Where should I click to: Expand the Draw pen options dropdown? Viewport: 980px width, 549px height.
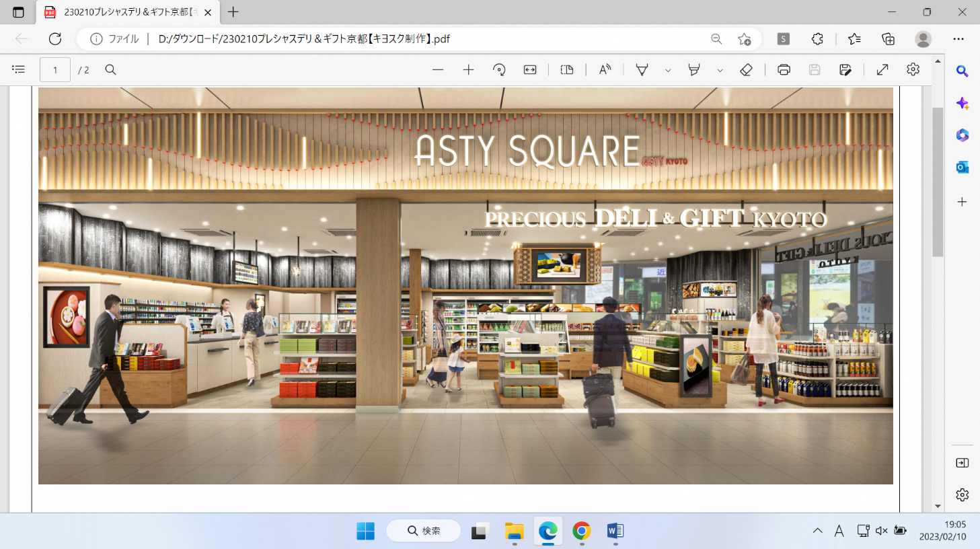(668, 70)
